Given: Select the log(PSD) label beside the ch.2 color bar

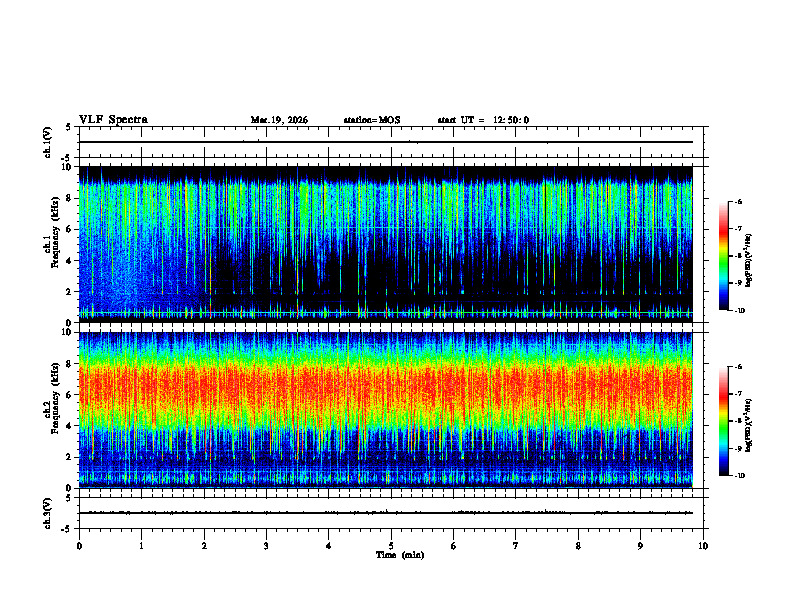Looking at the screenshot, I should coord(749,425).
